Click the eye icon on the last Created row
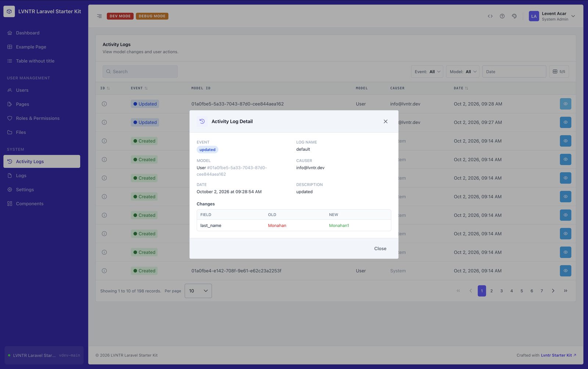Image resolution: width=588 pixels, height=369 pixels. (x=565, y=271)
